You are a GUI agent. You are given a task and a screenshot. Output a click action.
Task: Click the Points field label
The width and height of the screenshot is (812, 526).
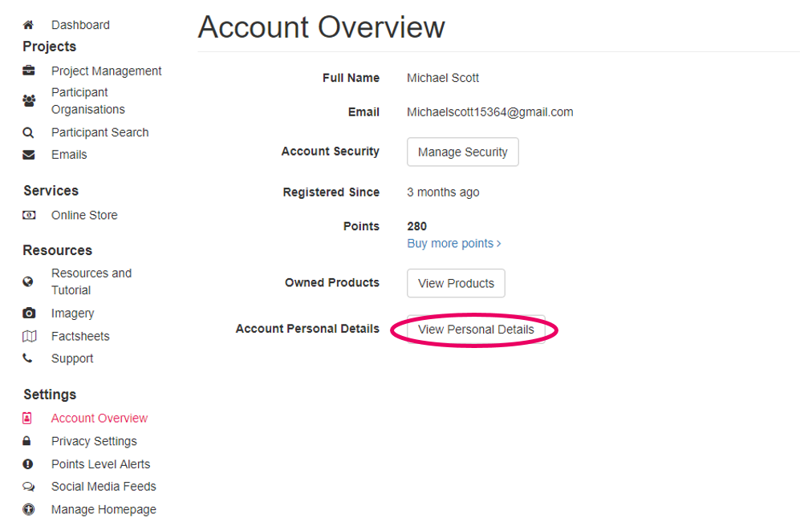pos(361,226)
